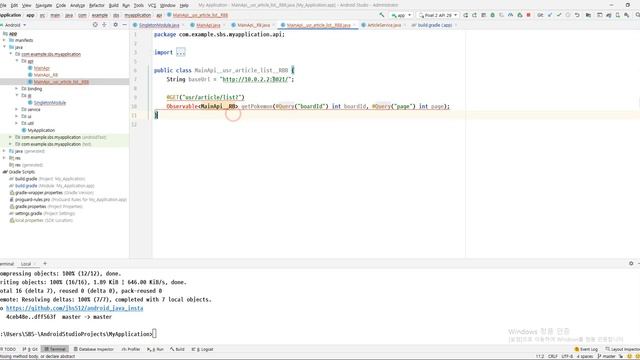The height and width of the screenshot is (360, 640).
Task: Open the Profiler tool window
Action: (x=131, y=349)
